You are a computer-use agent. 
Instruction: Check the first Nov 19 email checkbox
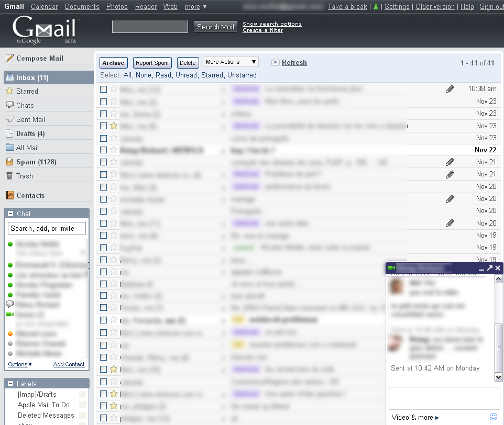pos(104,236)
